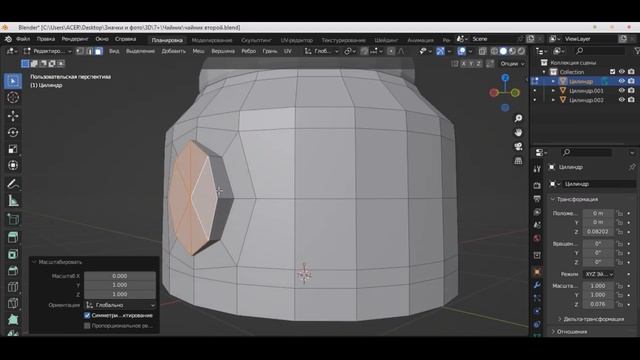
Task: Open the World properties tab
Action: 537,238
